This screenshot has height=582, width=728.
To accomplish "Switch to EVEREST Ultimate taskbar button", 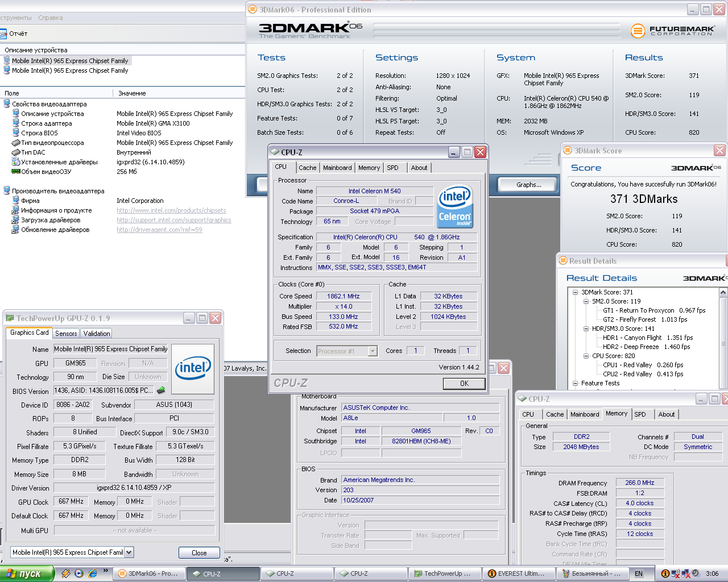I will [518, 573].
